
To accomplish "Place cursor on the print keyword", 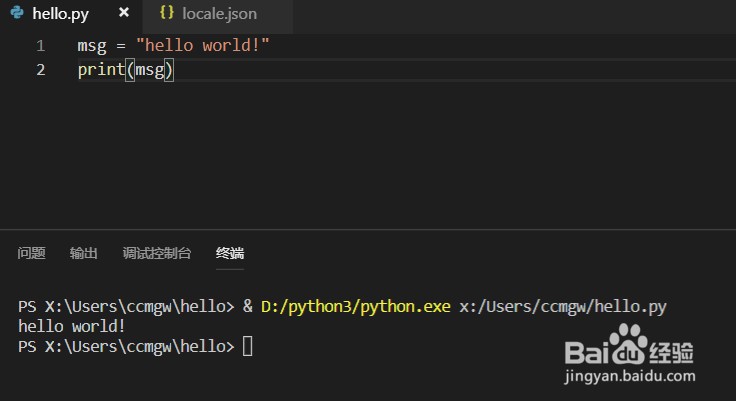I will (x=100, y=70).
